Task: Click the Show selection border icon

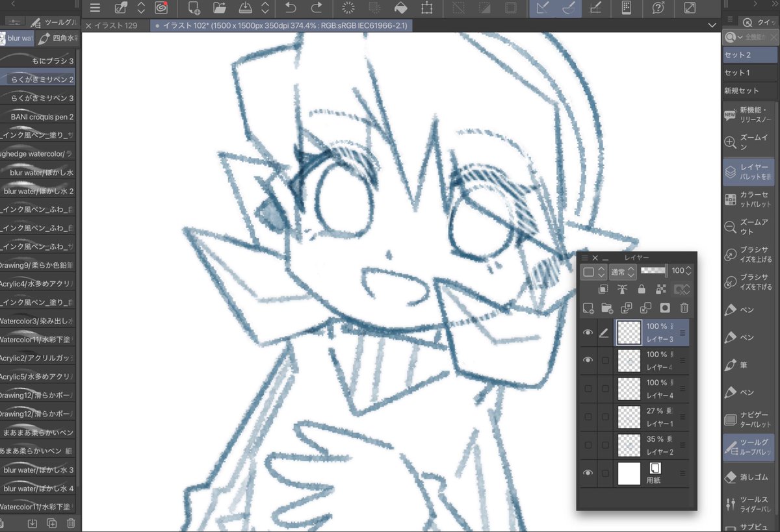Action: (511, 8)
